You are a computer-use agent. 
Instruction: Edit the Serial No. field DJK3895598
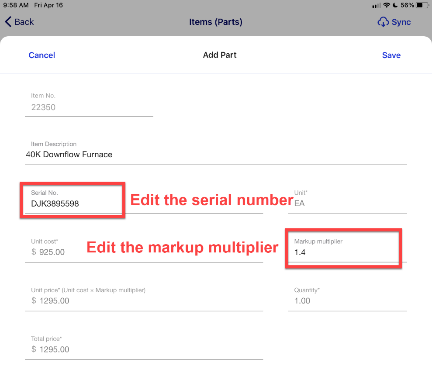144,201
